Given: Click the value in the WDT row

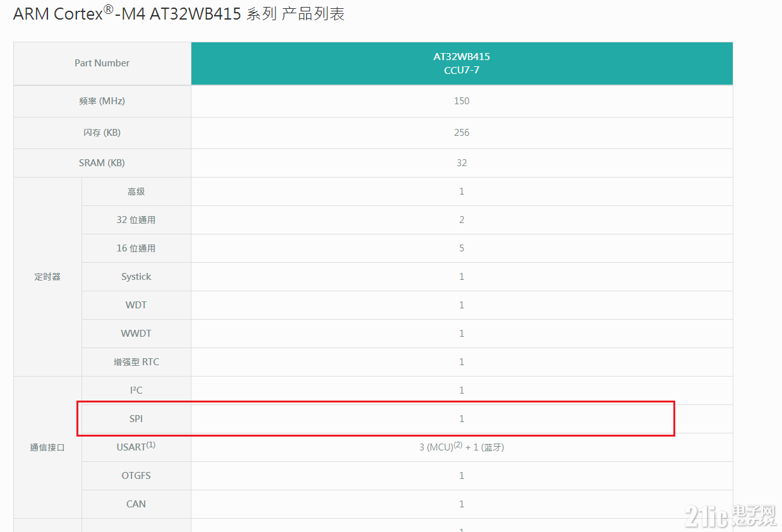Looking at the screenshot, I should pyautogui.click(x=462, y=305).
